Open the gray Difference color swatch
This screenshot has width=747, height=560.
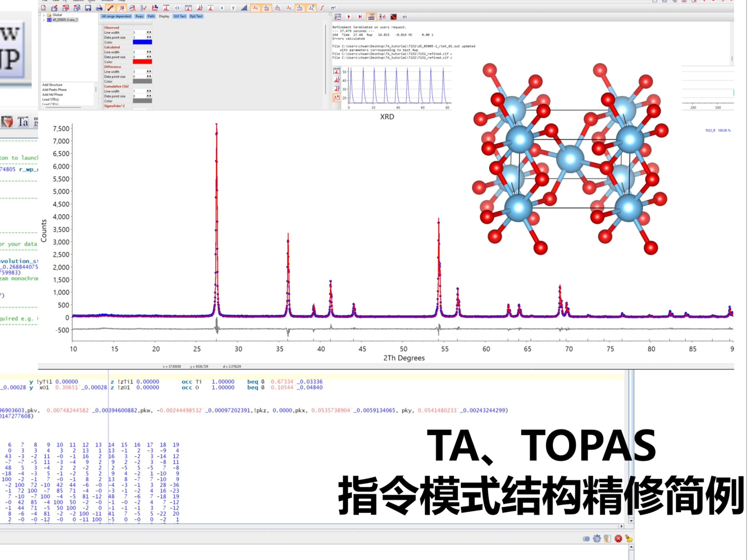(x=142, y=81)
